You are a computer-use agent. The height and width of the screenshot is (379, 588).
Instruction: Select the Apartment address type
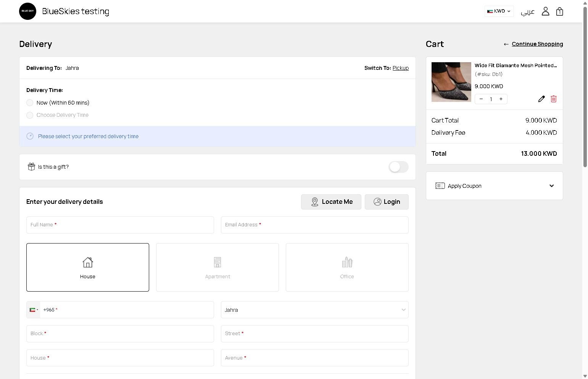point(217,267)
